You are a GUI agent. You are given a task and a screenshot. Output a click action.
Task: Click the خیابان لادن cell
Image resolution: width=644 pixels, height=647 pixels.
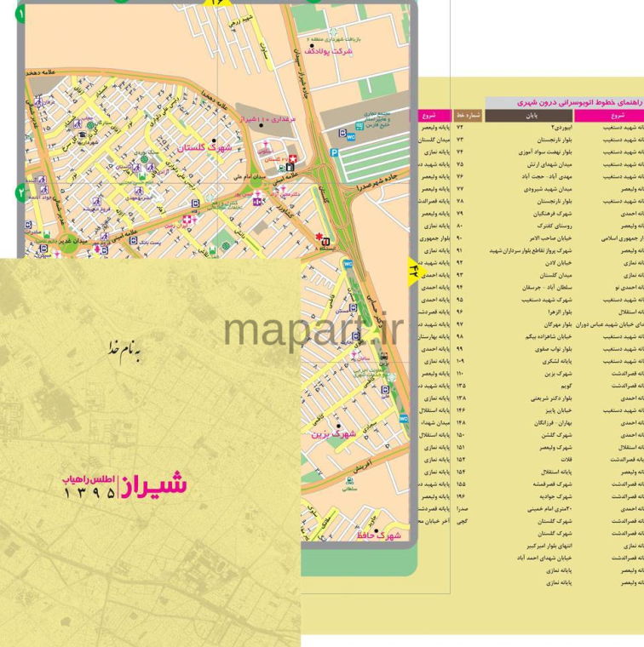[558, 263]
